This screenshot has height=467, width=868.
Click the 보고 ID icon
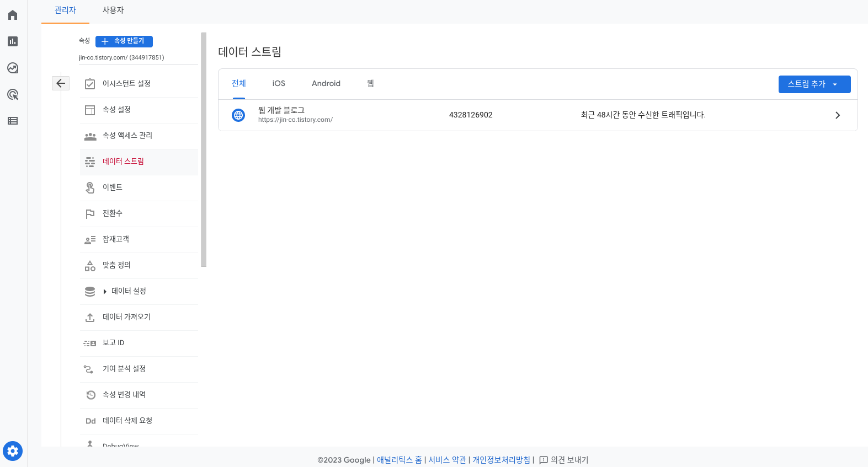tap(90, 343)
